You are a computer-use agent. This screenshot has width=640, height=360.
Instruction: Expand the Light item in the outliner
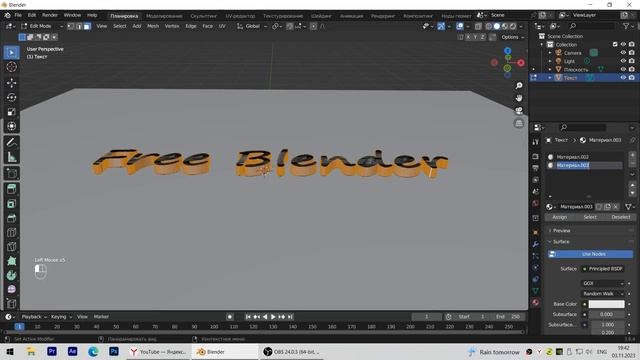click(550, 61)
